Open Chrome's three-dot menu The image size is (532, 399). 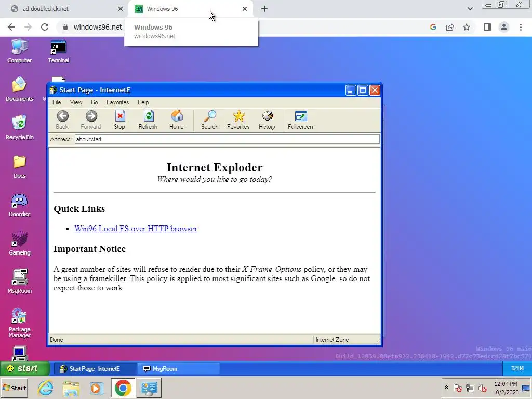pyautogui.click(x=521, y=27)
